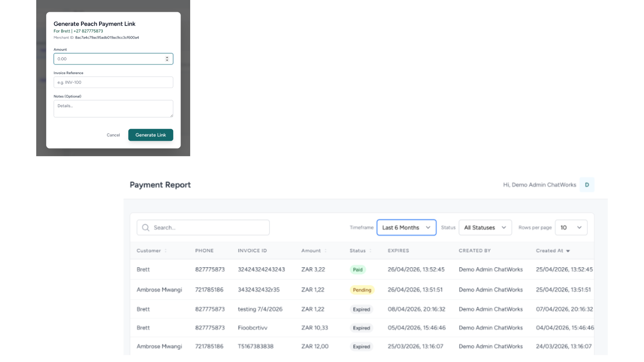644x362 pixels.
Task: Click expiry 05/04/2026, 15:46:46
Action: tap(417, 328)
